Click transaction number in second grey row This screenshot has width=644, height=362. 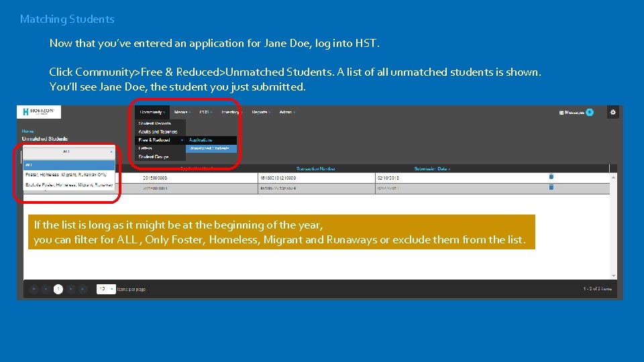[278, 188]
